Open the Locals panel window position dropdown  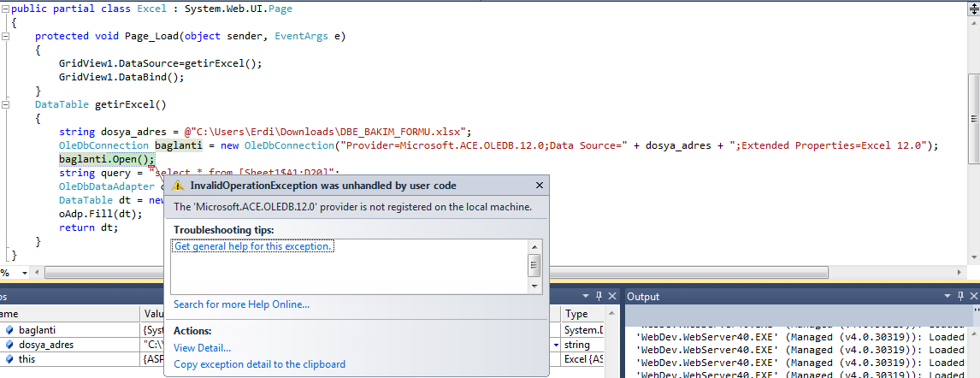click(x=585, y=296)
